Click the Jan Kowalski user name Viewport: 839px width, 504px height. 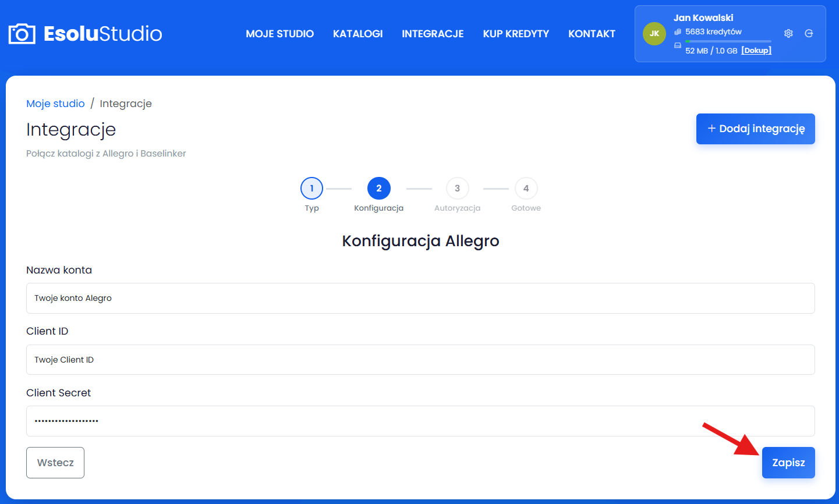pos(703,18)
